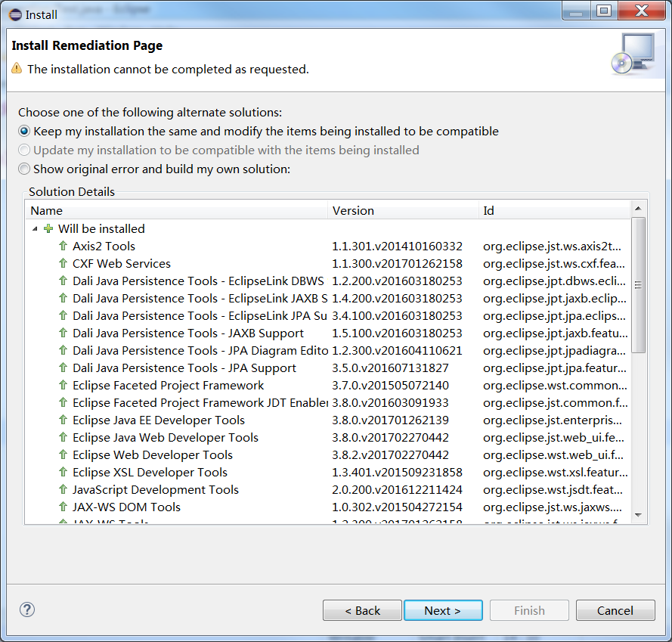
Task: Click the id org.eclipse.wst.jsdt.feat...
Action: tap(553, 490)
